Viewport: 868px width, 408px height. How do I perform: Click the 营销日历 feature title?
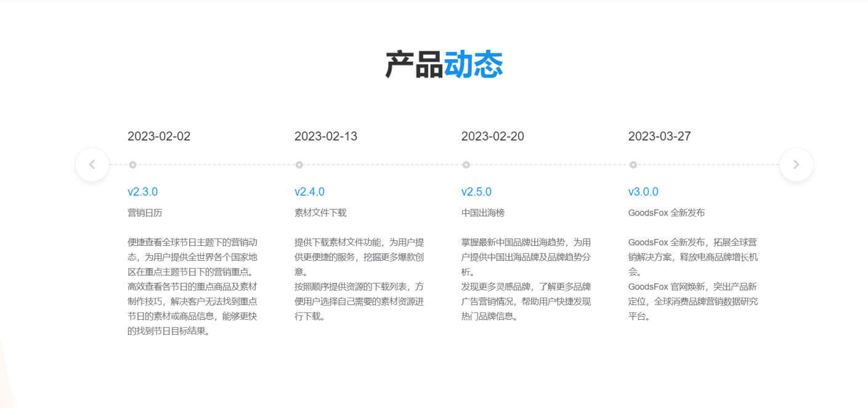[145, 213]
